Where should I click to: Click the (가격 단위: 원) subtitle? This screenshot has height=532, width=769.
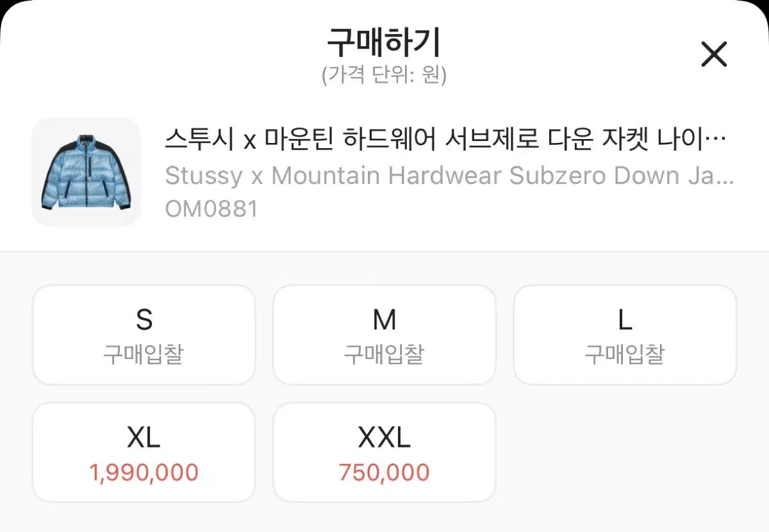tap(384, 76)
